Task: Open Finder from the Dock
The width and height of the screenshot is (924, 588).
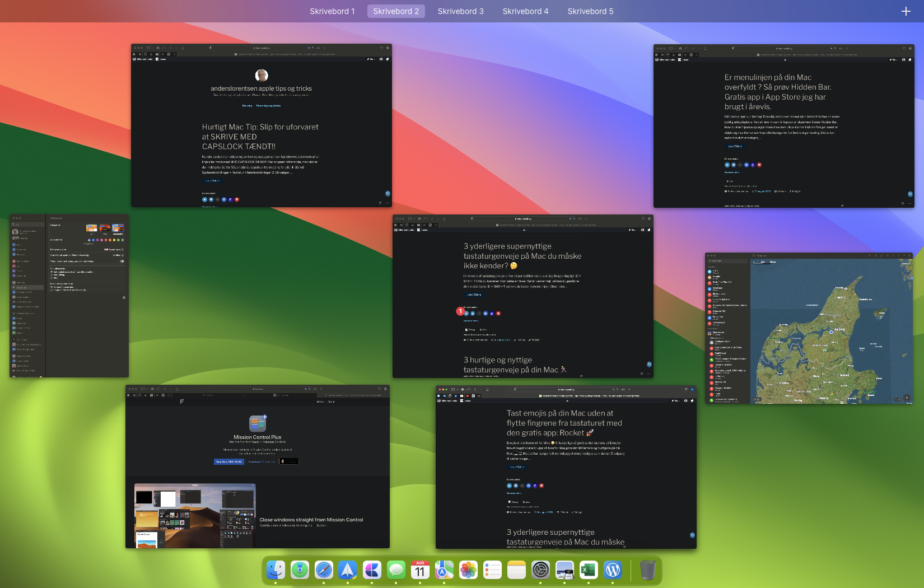Action: point(276,570)
